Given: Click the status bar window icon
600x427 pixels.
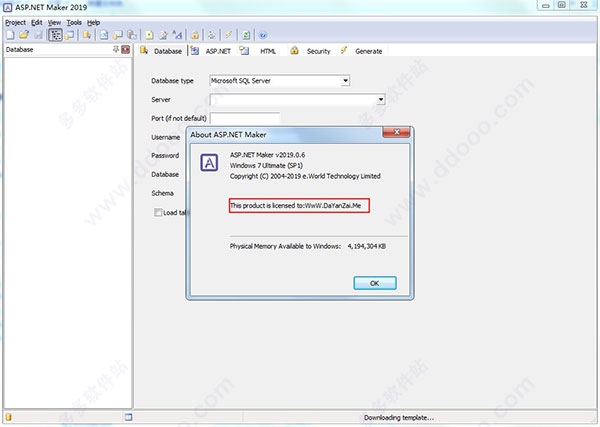Looking at the screenshot, I should coord(128,417).
